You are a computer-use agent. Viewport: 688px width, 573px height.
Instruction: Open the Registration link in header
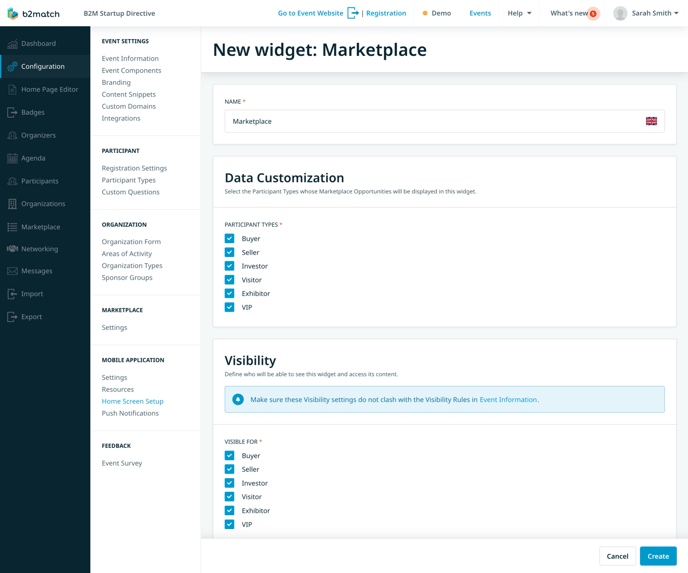(x=386, y=13)
